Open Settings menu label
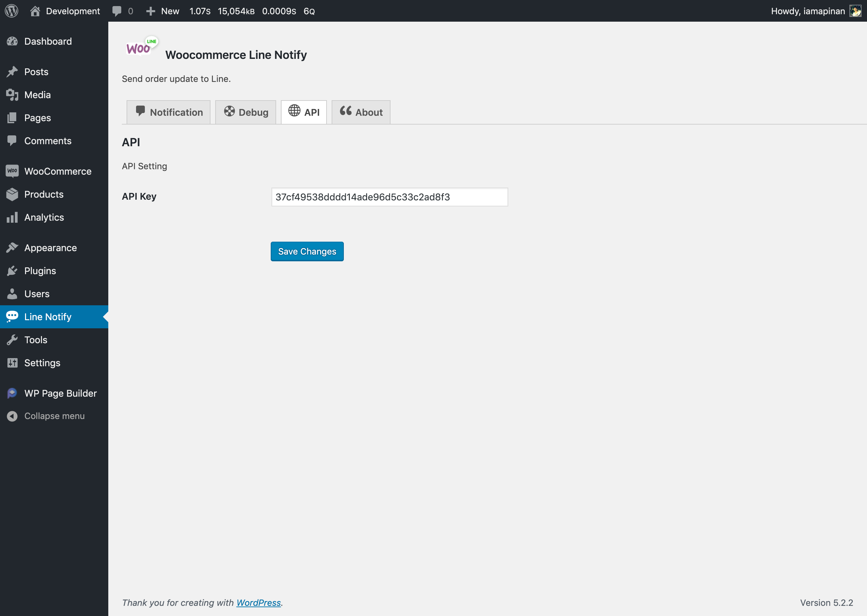 (43, 363)
